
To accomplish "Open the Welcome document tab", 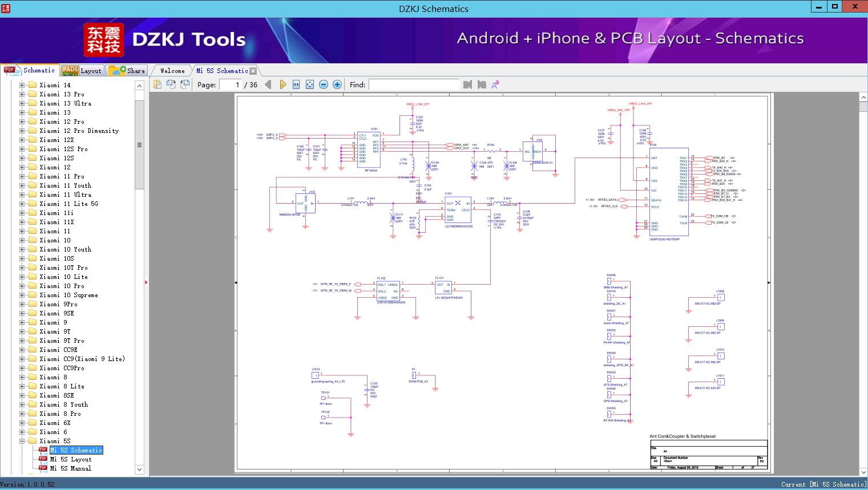I will coord(172,71).
